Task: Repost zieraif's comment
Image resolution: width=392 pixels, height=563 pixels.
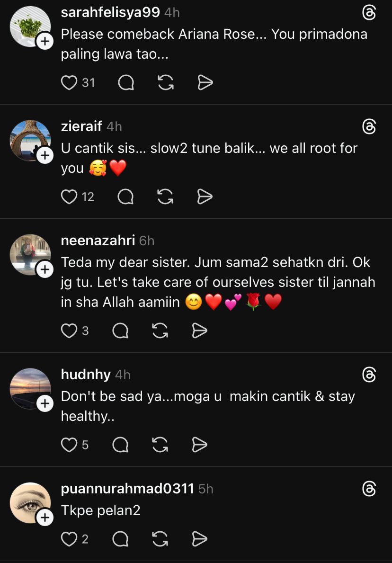Action: (165, 197)
